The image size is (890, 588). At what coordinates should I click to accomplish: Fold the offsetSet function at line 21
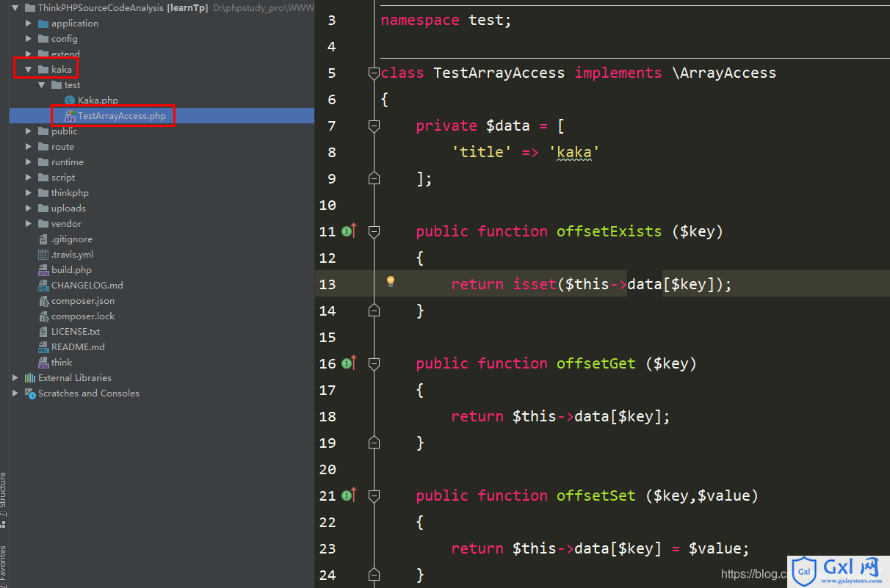pyautogui.click(x=374, y=496)
